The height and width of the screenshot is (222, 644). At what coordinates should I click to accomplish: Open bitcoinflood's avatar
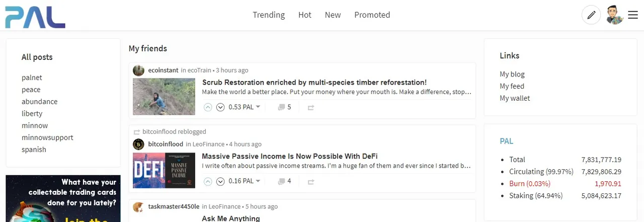point(138,144)
